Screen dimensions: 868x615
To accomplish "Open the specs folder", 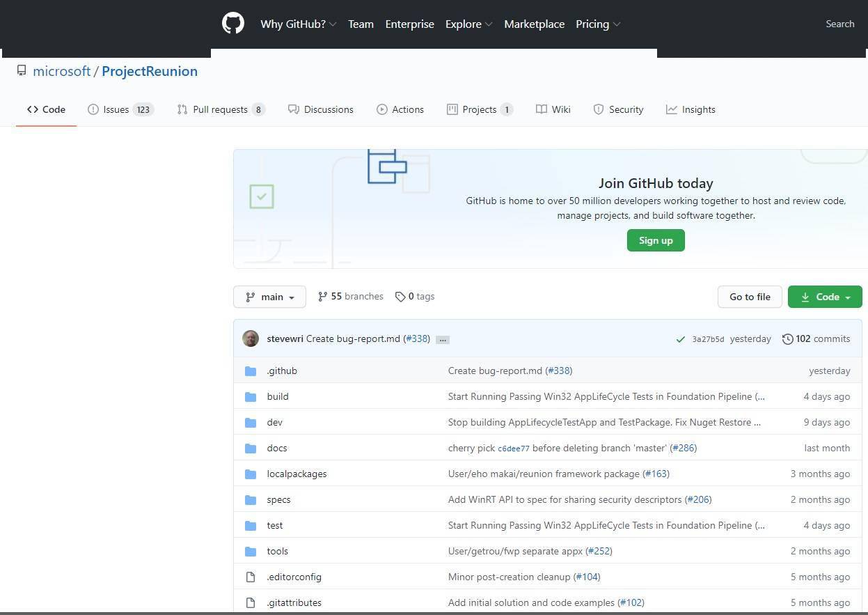I will (x=279, y=499).
